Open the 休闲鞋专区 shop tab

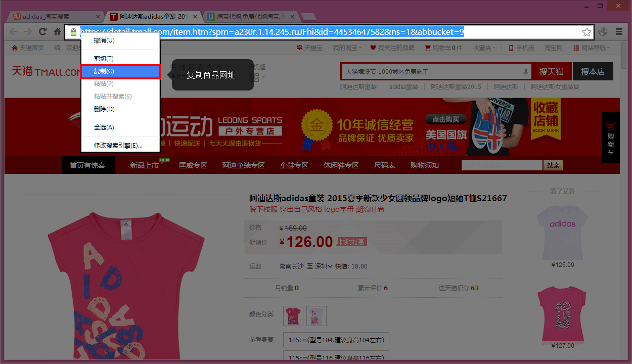(x=341, y=165)
